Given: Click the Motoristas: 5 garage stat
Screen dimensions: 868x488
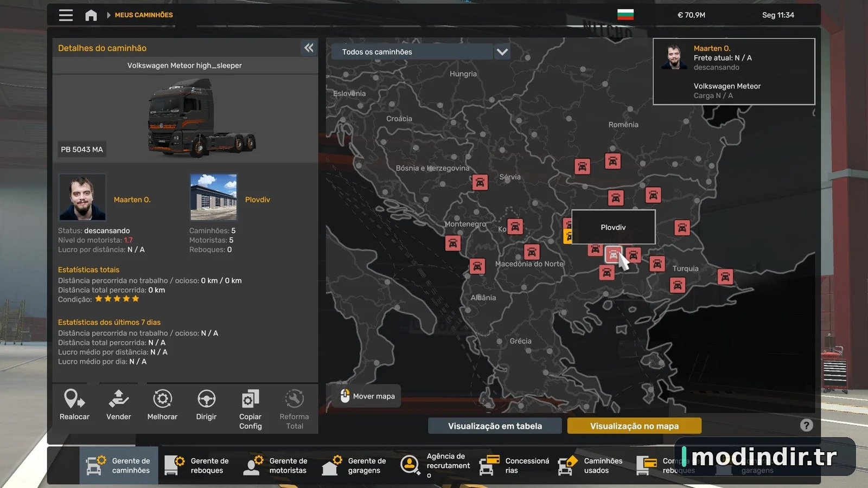Looking at the screenshot, I should 211,240.
